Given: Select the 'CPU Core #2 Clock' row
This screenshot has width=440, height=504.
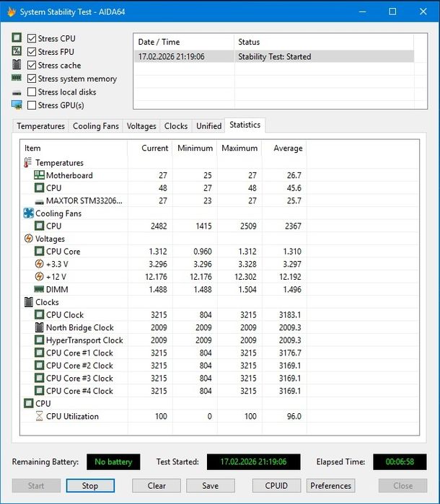Looking at the screenshot, I should [219, 366].
